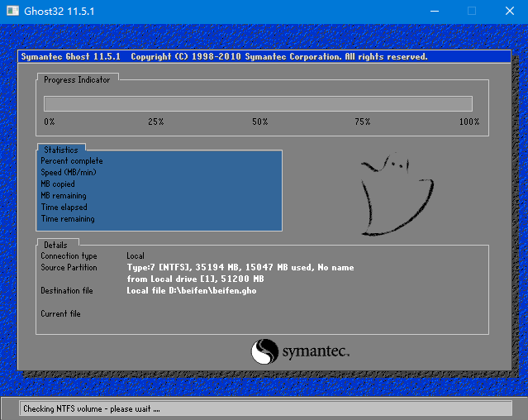Click the Type:7 [NTFS] partition info line

click(240, 267)
